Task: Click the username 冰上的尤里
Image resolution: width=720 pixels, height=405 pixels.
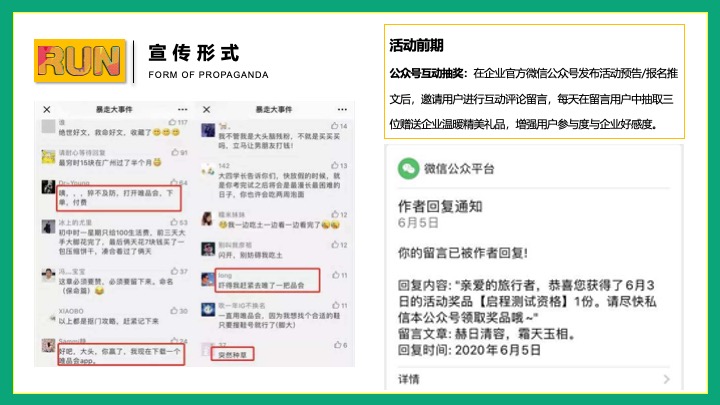Action: [75, 222]
